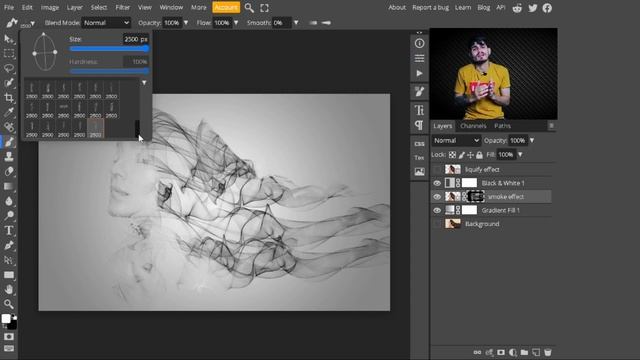Viewport: 640px width, 360px height.
Task: Open the Info panel icon
Action: coord(419,43)
